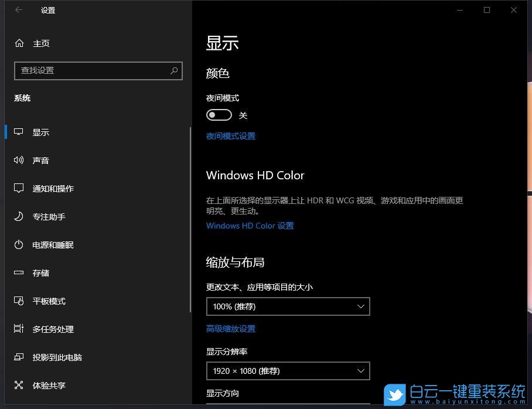532x409 pixels.
Task: Open 夜间模式设置 link
Action: pos(230,135)
